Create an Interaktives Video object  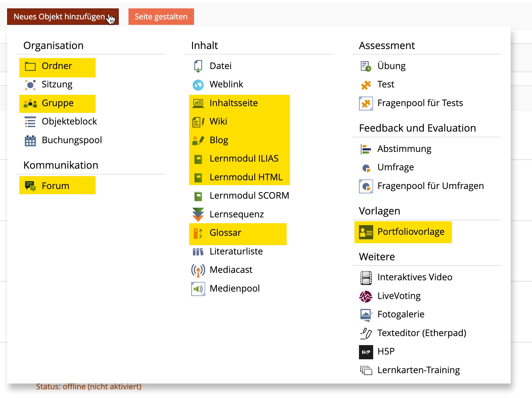tap(414, 277)
